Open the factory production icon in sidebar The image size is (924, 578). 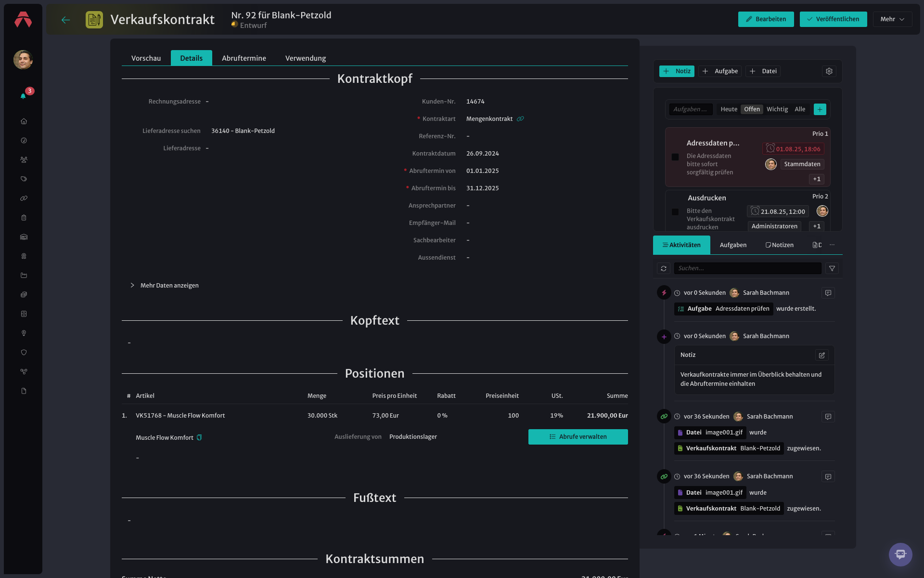[x=24, y=276]
